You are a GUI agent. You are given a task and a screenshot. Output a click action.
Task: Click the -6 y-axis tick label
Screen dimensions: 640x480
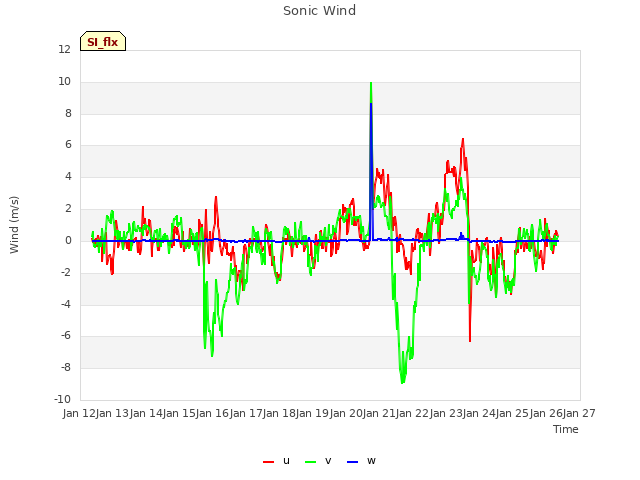[x=65, y=336]
